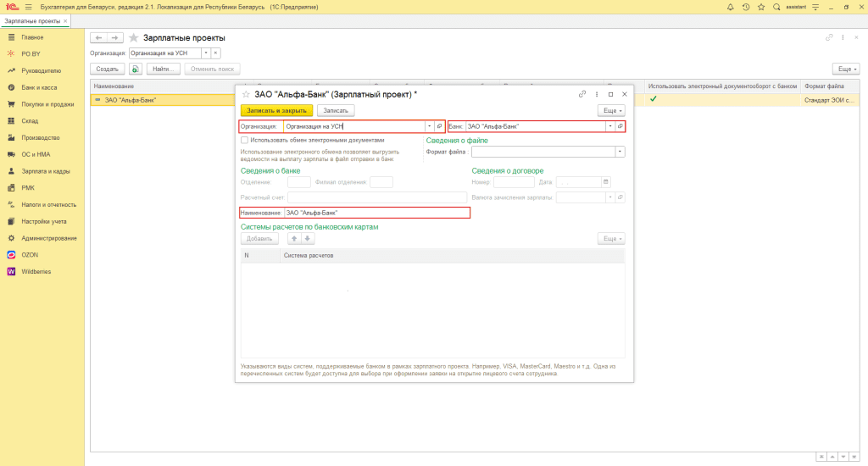This screenshot has height=466, width=868.
Task: Click the Найти... button
Action: click(x=164, y=69)
